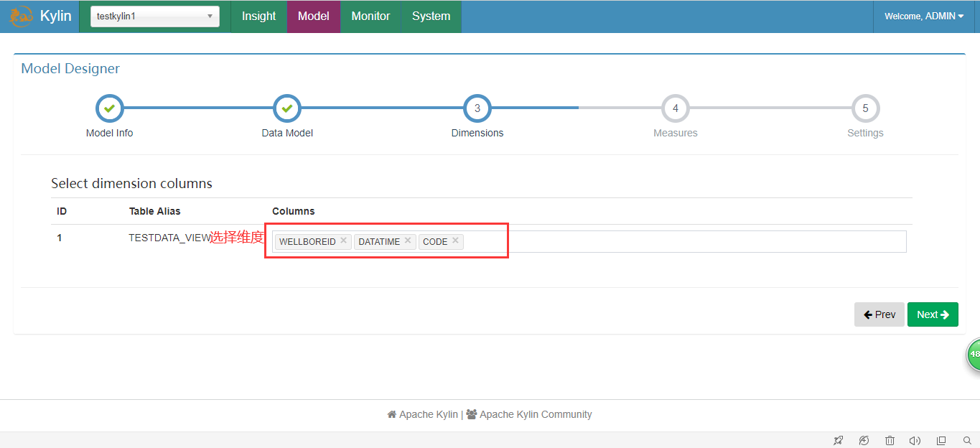This screenshot has height=448, width=980.
Task: Open the Apache Kylin Community link
Action: tap(529, 414)
